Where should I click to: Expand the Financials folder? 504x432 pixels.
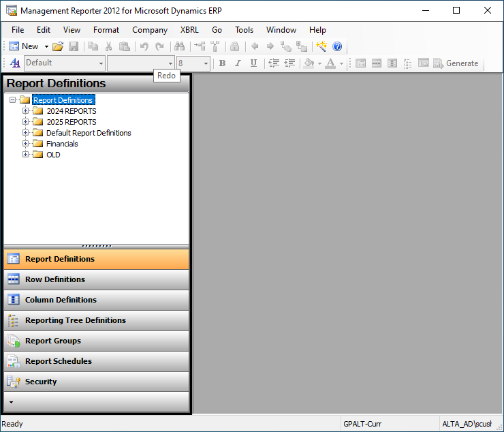click(x=25, y=144)
